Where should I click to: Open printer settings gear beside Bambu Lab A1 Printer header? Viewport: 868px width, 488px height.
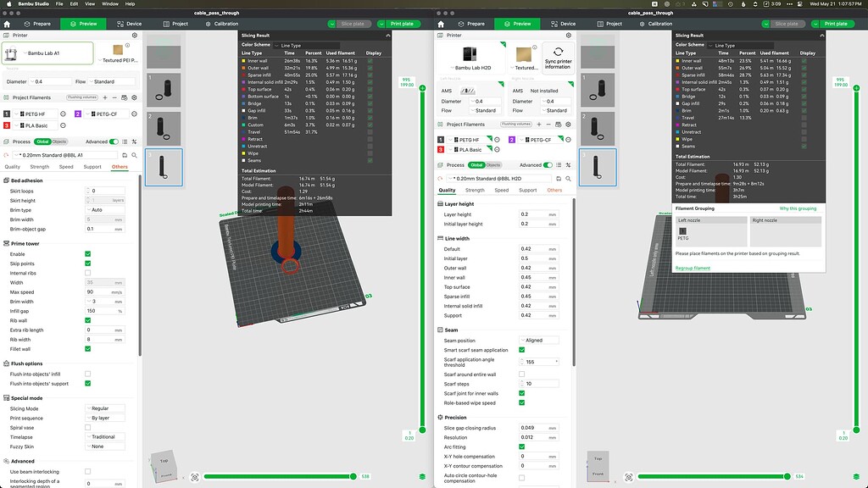click(x=136, y=36)
